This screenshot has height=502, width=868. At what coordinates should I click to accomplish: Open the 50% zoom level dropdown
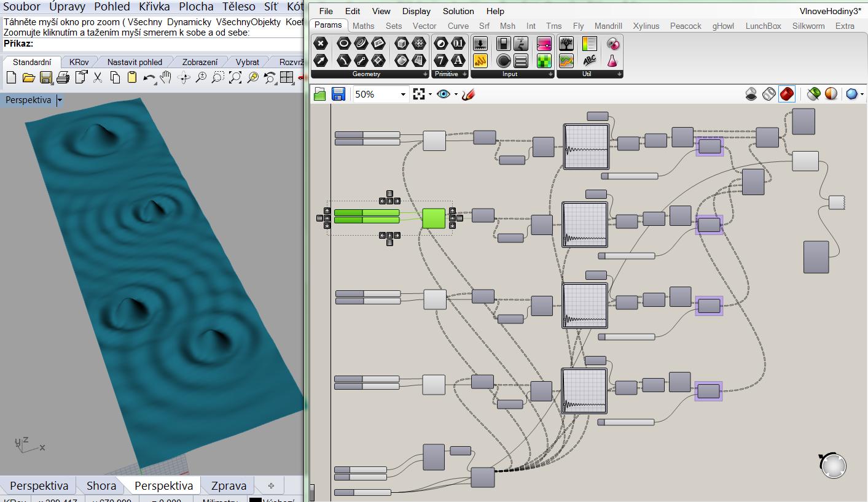(403, 94)
